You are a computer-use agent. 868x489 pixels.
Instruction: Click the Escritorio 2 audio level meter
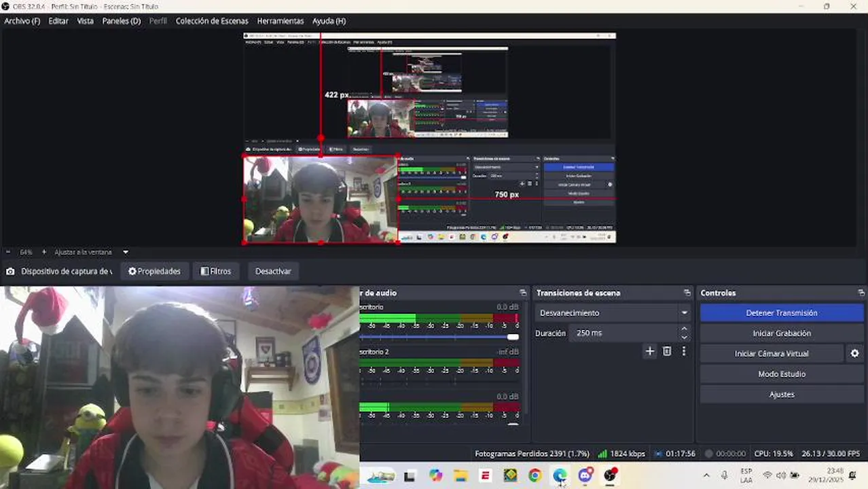click(x=439, y=363)
